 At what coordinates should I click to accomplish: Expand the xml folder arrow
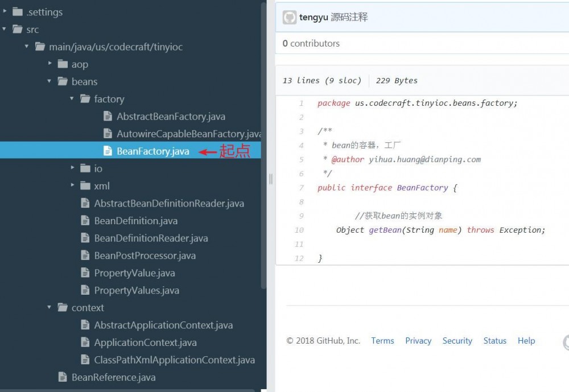point(73,185)
